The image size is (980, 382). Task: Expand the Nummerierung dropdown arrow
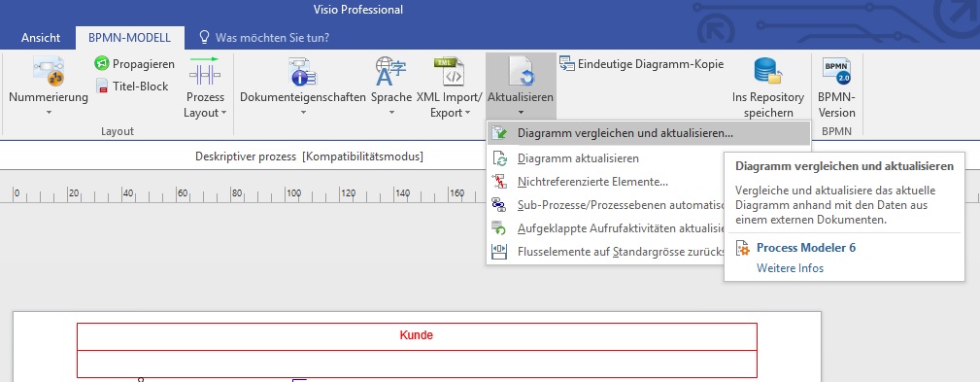pyautogui.click(x=49, y=113)
